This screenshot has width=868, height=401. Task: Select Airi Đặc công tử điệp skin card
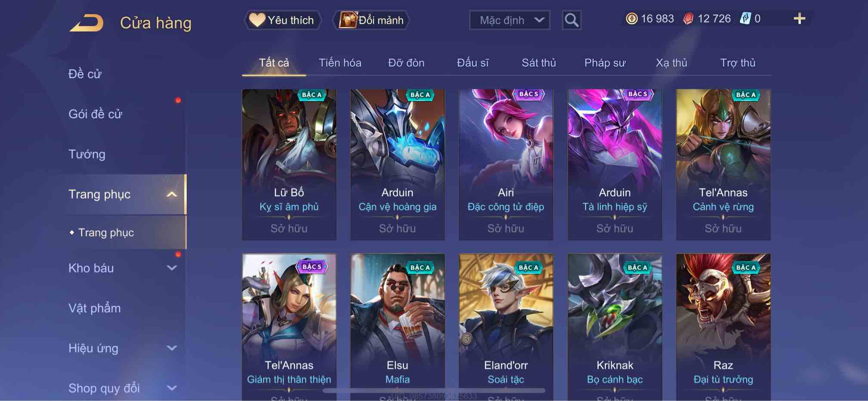pos(506,164)
